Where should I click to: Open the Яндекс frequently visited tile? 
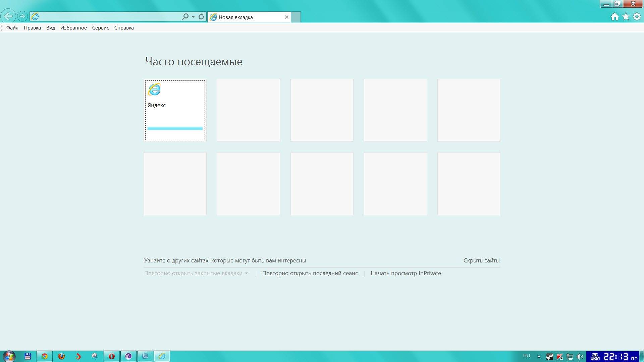coord(175,110)
